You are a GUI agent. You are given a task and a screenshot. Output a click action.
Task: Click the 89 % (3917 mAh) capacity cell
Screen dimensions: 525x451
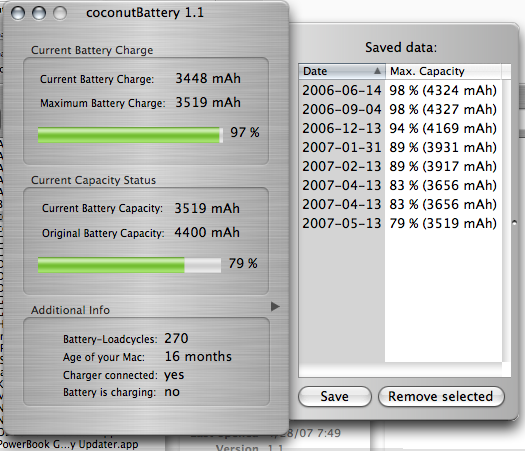(x=443, y=166)
